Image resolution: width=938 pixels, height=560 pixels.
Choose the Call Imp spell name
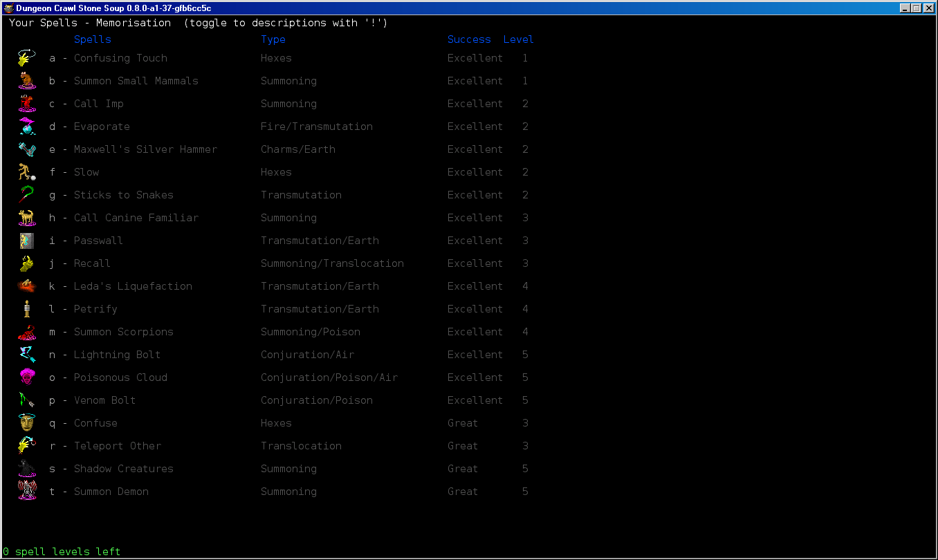99,104
